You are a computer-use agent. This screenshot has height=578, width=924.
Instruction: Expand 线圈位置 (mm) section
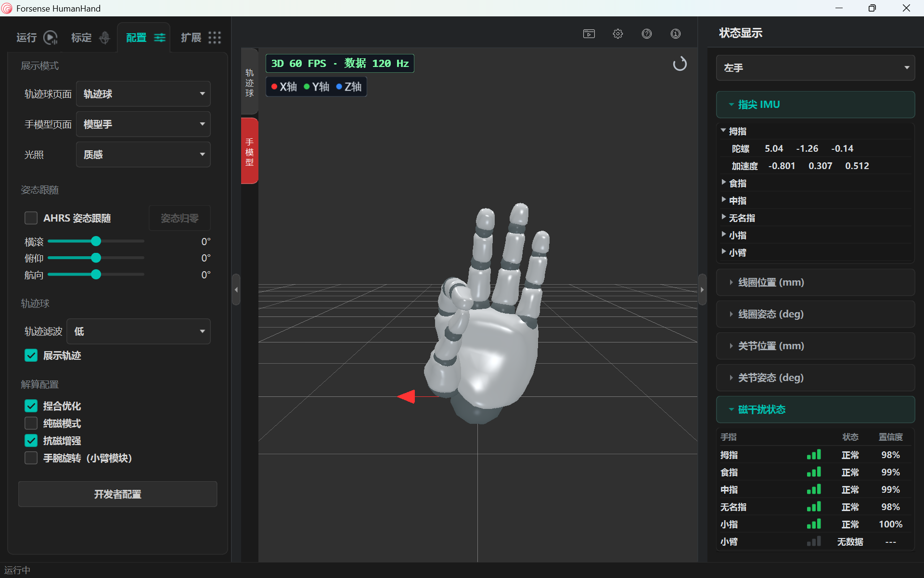(815, 282)
